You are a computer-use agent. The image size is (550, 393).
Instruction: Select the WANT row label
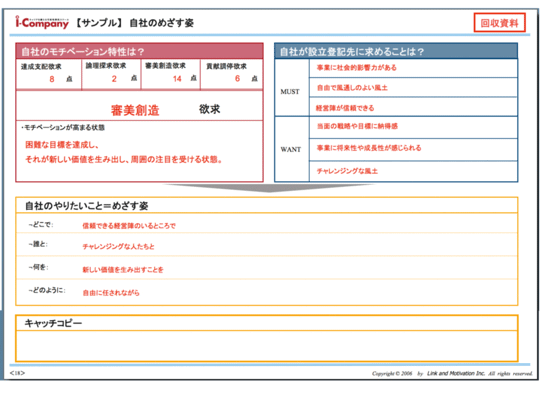[x=290, y=149]
